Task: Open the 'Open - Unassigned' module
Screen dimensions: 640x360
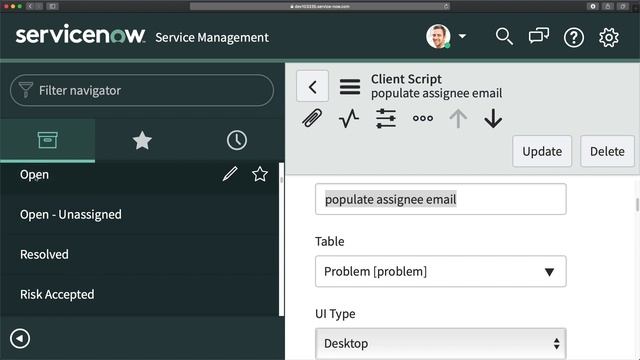Action: [x=71, y=214]
